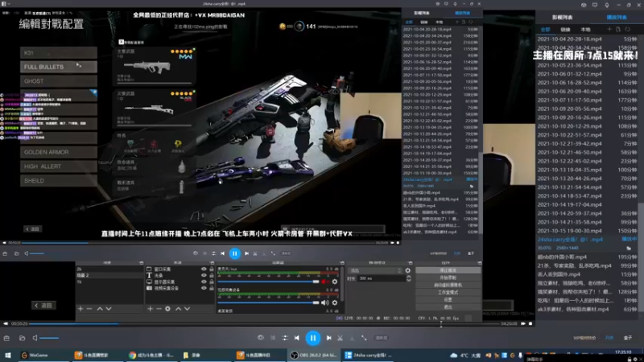Click the eye icon in the bottom player bar
The width and height of the screenshot is (644, 362).
click(260, 338)
